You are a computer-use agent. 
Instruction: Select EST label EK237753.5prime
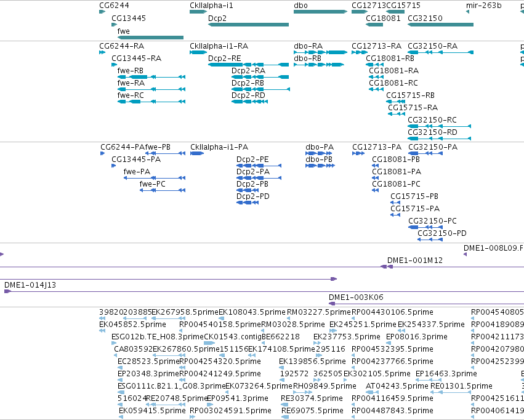[347, 337]
